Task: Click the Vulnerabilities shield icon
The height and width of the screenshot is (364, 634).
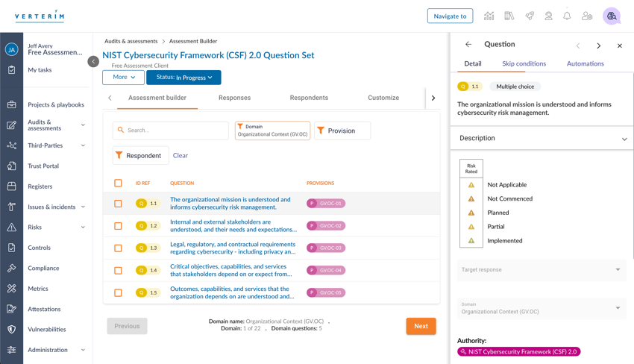Action: pos(11,329)
